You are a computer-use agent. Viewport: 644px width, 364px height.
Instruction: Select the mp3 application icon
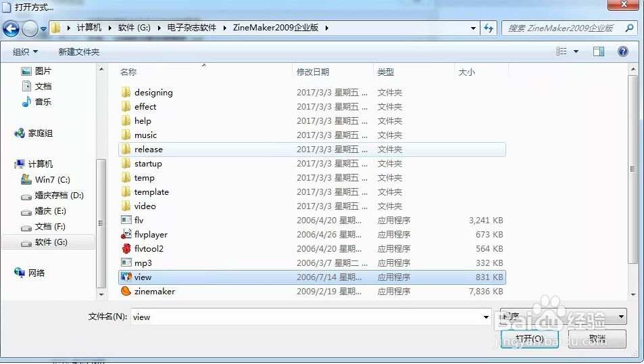tap(126, 263)
